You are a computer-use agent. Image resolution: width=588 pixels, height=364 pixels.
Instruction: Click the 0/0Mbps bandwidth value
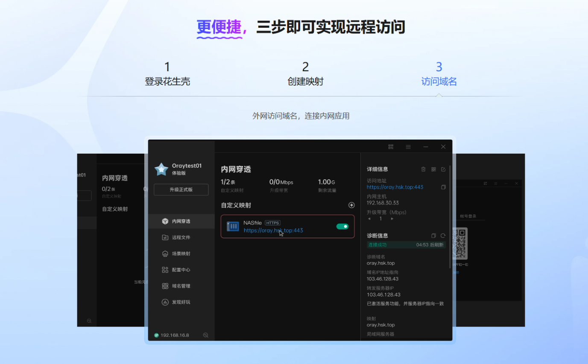tap(281, 182)
